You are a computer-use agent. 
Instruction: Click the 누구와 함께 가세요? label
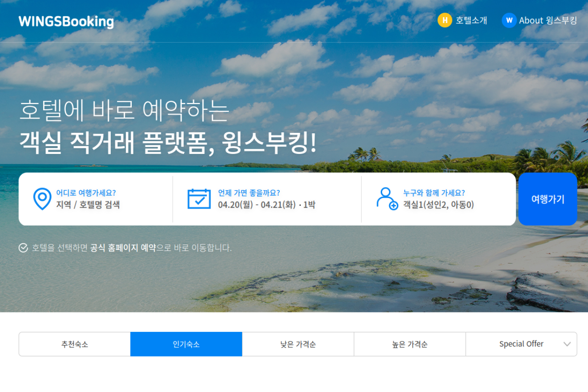tap(434, 193)
